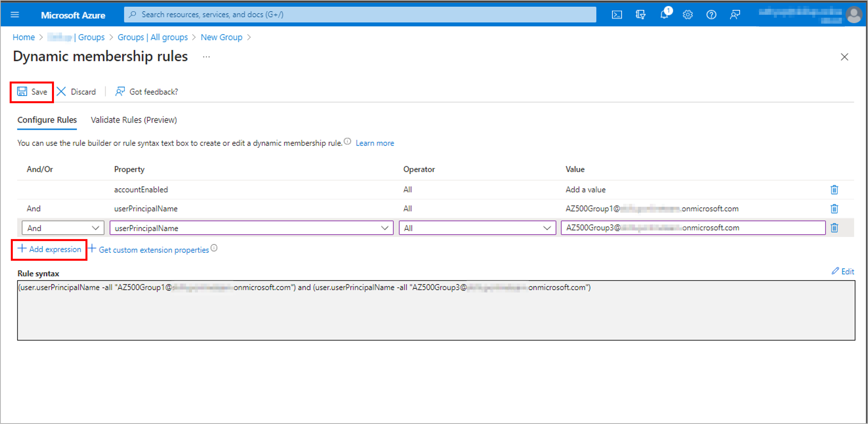Open portal settings gear
The height and width of the screenshot is (424, 868).
pos(687,15)
